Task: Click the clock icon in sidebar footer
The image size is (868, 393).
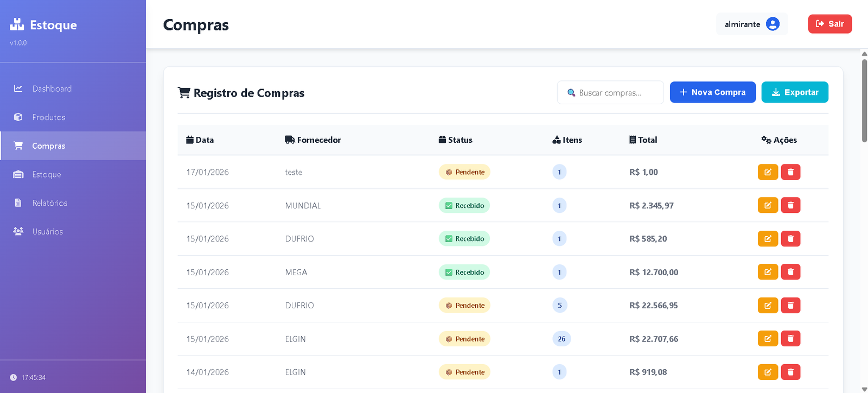Action: 14,377
